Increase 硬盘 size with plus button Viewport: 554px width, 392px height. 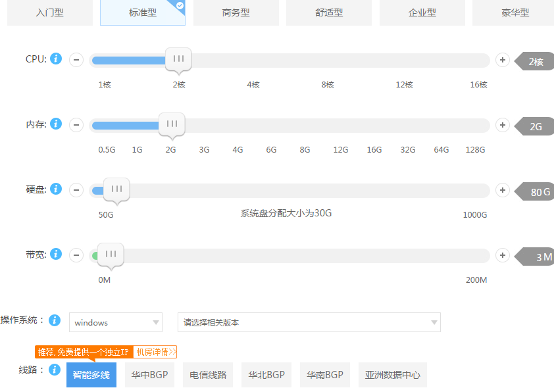tap(503, 190)
